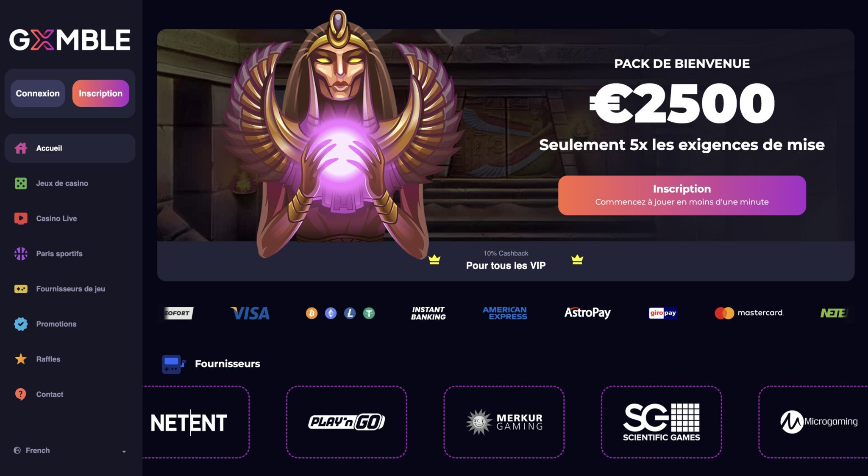Screen dimensions: 868x476
Task: Click the sidebar Inscription button
Action: pos(100,93)
